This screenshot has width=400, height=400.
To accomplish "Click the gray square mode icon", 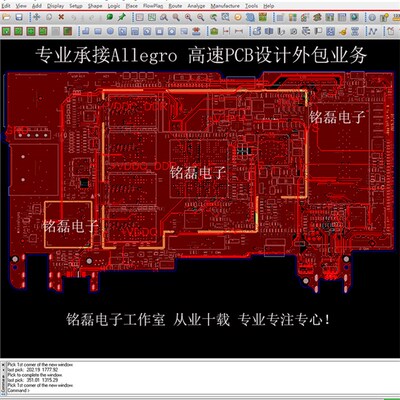I will tap(56, 31).
